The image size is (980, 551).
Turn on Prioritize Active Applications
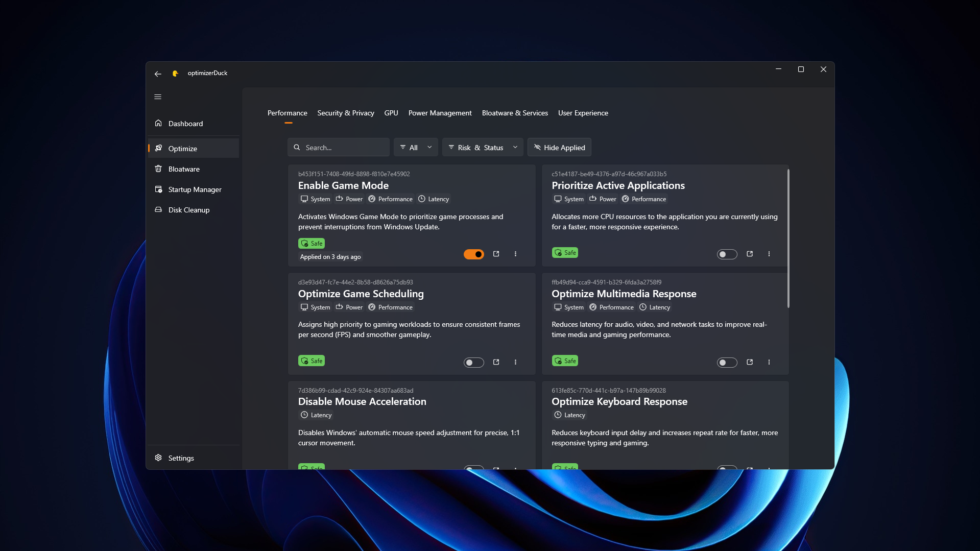tap(727, 254)
